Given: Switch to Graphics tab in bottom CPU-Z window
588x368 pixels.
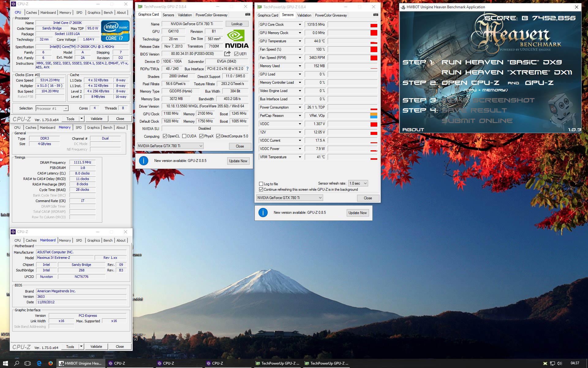Looking at the screenshot, I should [94, 240].
